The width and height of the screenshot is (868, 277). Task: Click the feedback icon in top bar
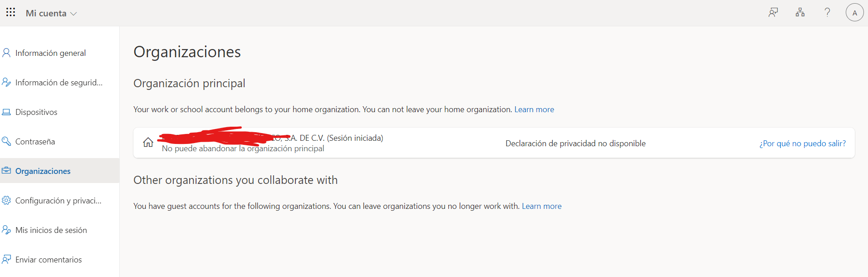click(x=773, y=13)
